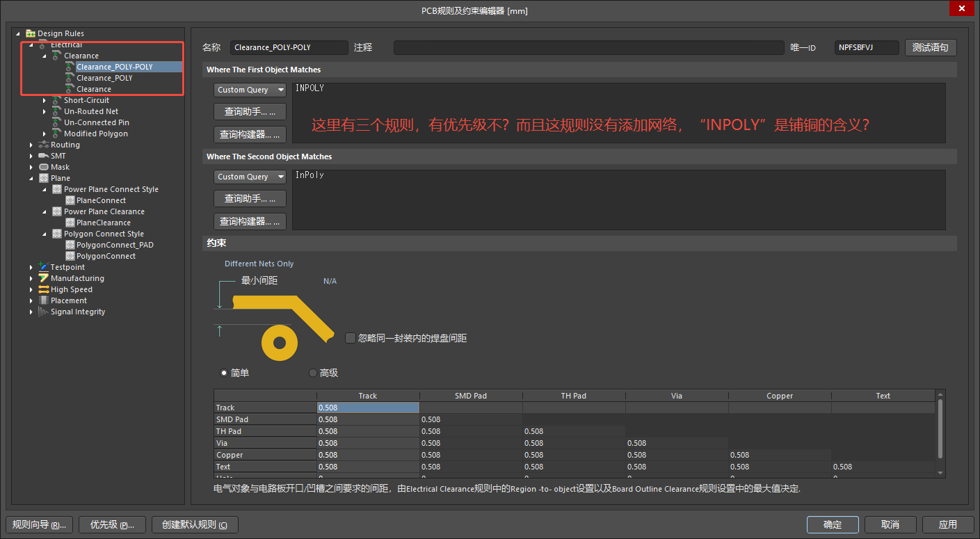The width and height of the screenshot is (980, 539).
Task: Select the Clearance_POLY rule
Action: click(x=104, y=78)
